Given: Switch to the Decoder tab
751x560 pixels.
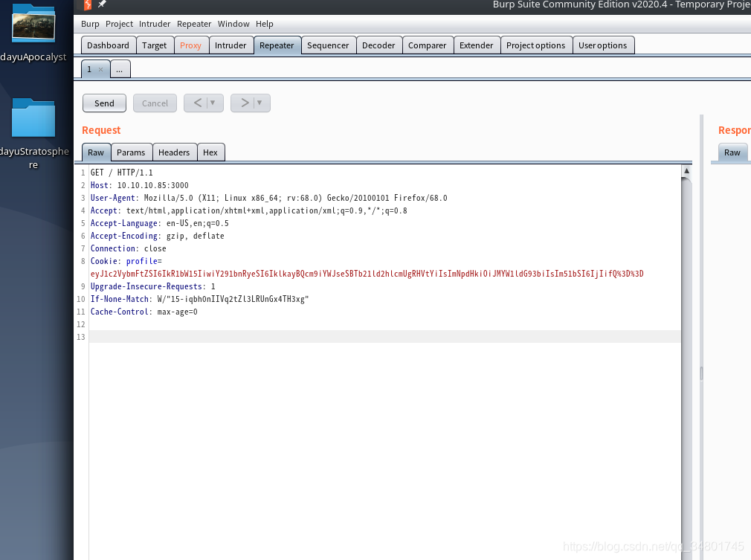Looking at the screenshot, I should [378, 45].
